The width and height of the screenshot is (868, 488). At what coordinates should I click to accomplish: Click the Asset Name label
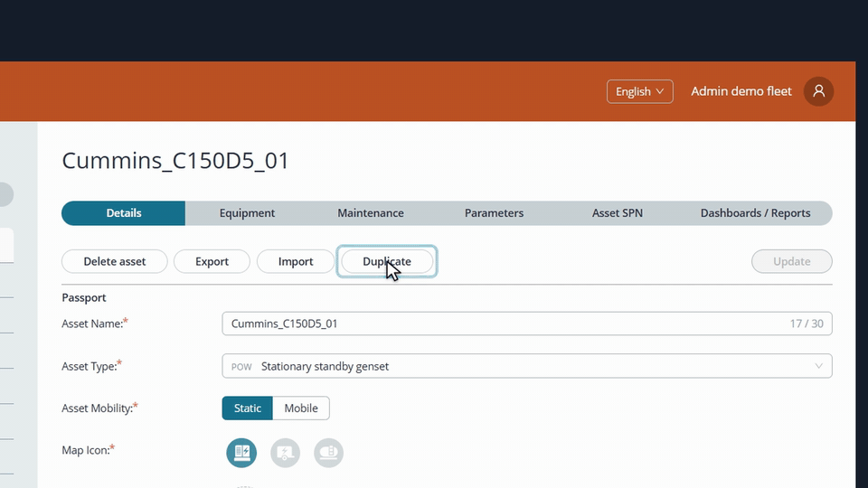click(95, 324)
